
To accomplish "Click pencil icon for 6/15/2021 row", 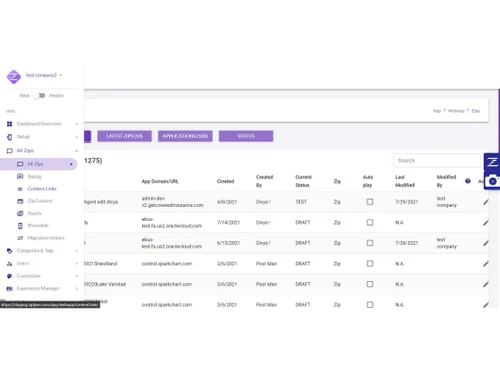I will 486,243.
